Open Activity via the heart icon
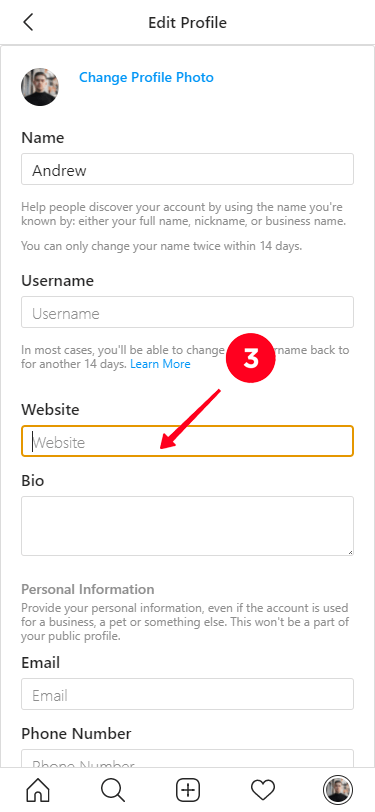375x812 pixels. click(x=263, y=790)
